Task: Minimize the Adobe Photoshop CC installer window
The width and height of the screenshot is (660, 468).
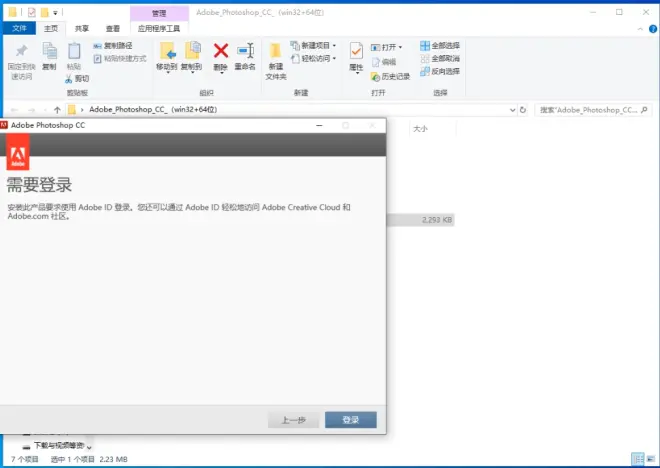Action: [x=319, y=125]
